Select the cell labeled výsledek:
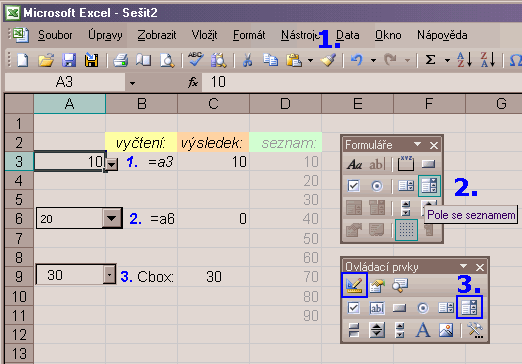The image size is (522, 364). pyautogui.click(x=213, y=143)
